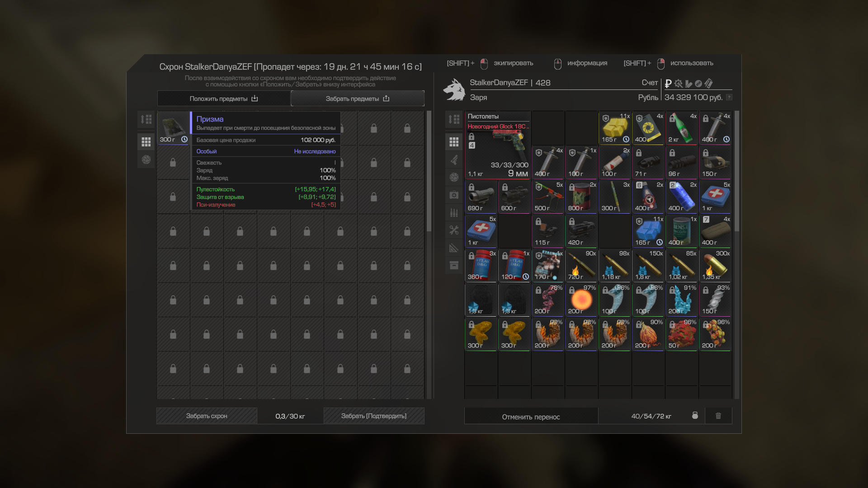Click the stash weight readout 0,3/30 кг
The height and width of the screenshot is (488, 868).
(x=290, y=416)
